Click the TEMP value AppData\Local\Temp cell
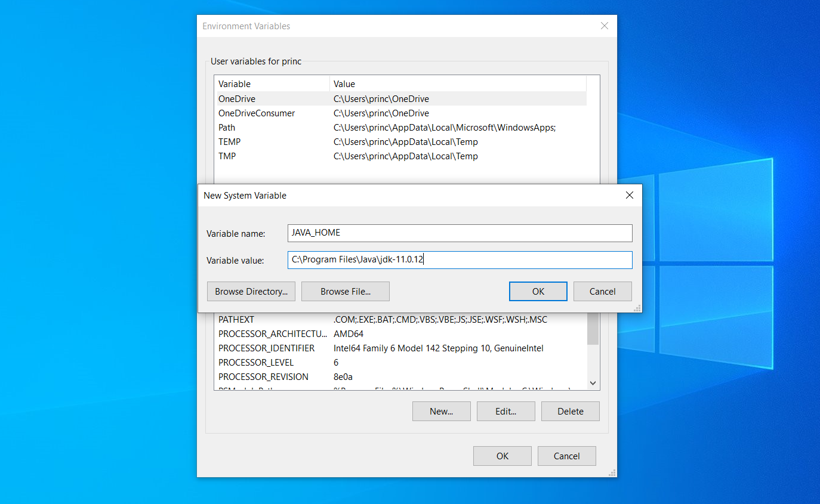The width and height of the screenshot is (820, 504). (x=406, y=142)
